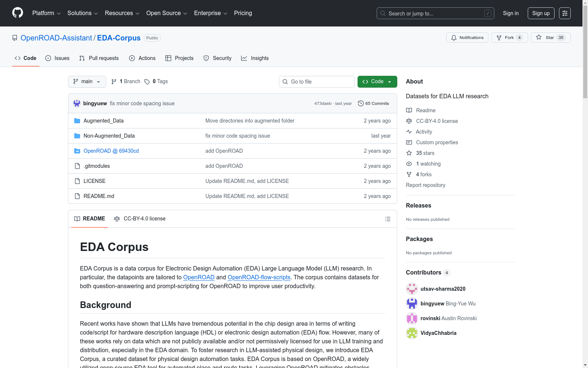
Task: Focus the Go to file input
Action: (317, 82)
